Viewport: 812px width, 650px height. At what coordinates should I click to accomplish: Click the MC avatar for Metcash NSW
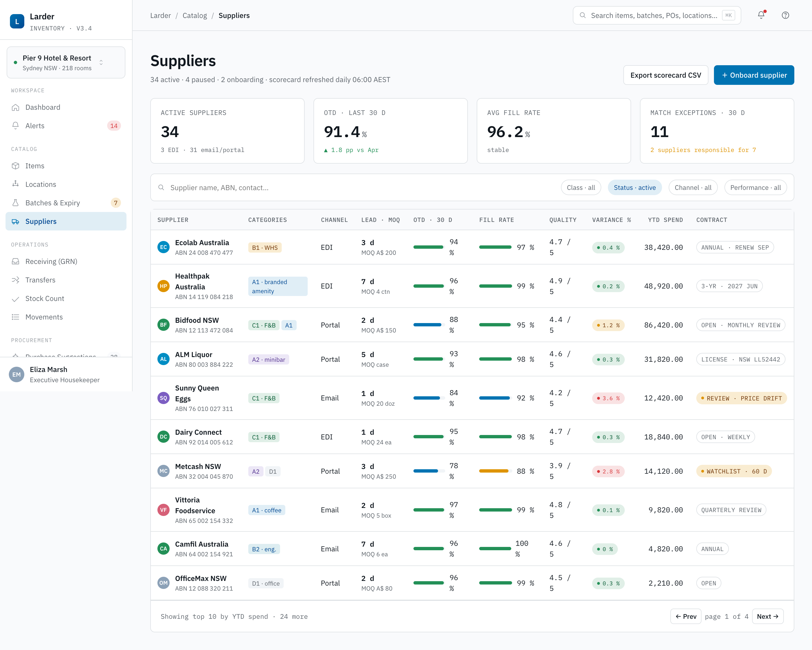[x=164, y=471]
